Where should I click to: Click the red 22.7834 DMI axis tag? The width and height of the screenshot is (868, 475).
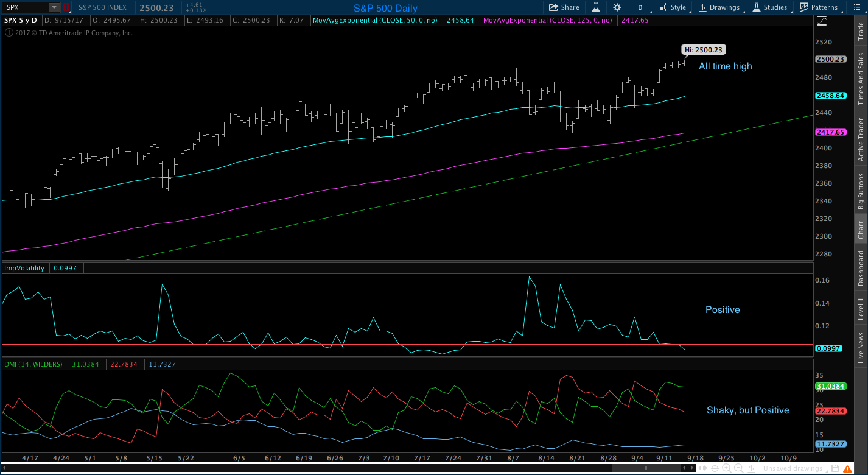point(831,411)
